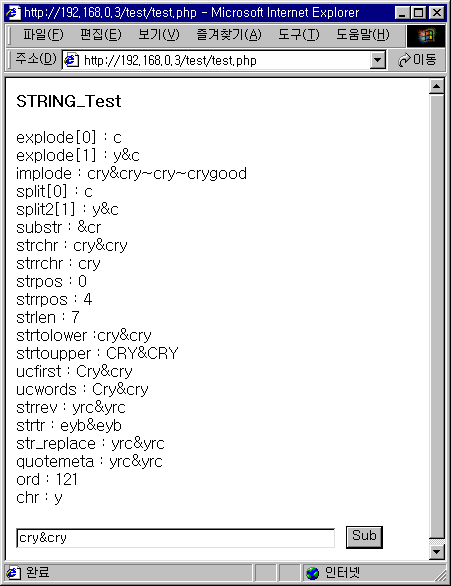This screenshot has width=451, height=586.
Task: Open the 도구(T) tools menu
Action: tap(299, 35)
